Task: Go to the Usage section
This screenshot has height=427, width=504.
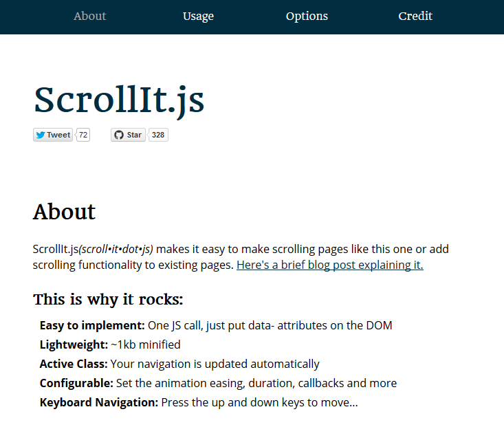Action: pos(198,16)
